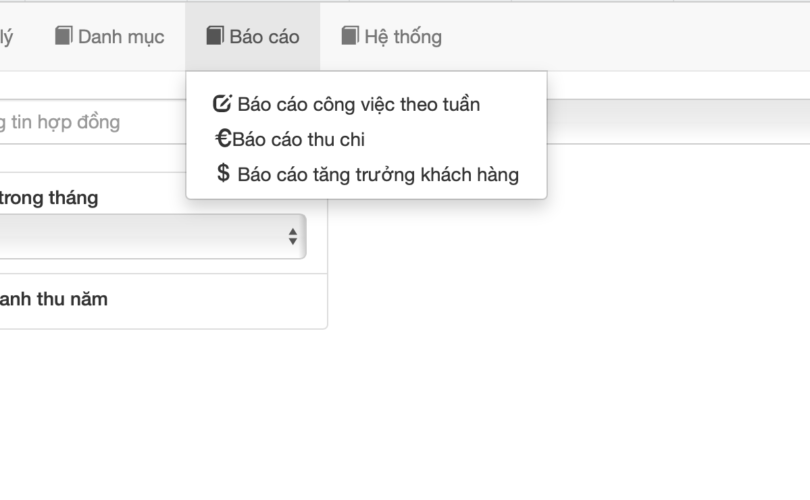The image size is (810, 500).
Task: Click the partially visible lý menu item
Action: pyautogui.click(x=7, y=37)
